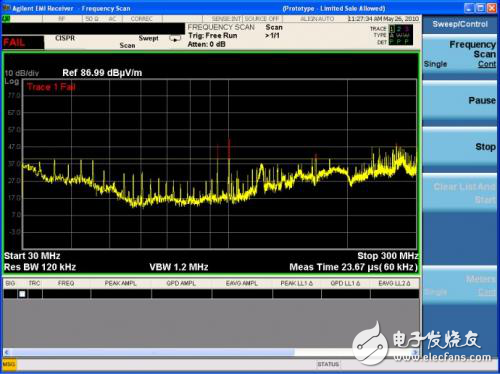Select Trace 2 indicator in trace panel

[399, 29]
